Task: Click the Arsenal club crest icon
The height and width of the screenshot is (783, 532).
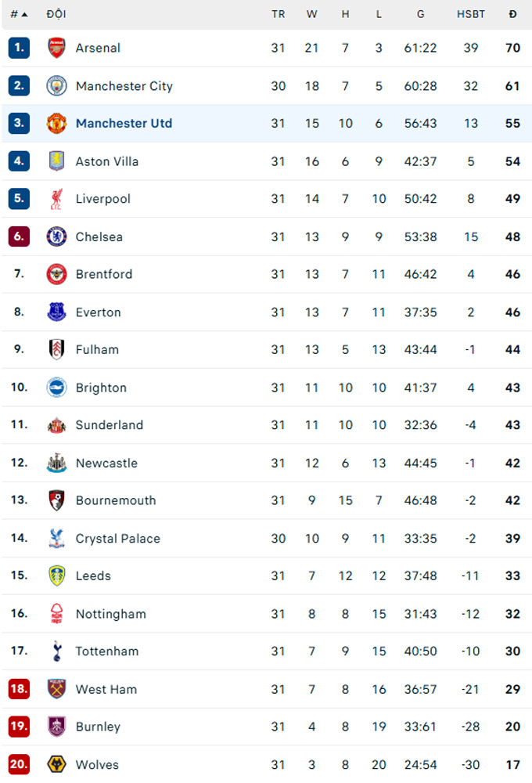Action: [x=56, y=48]
